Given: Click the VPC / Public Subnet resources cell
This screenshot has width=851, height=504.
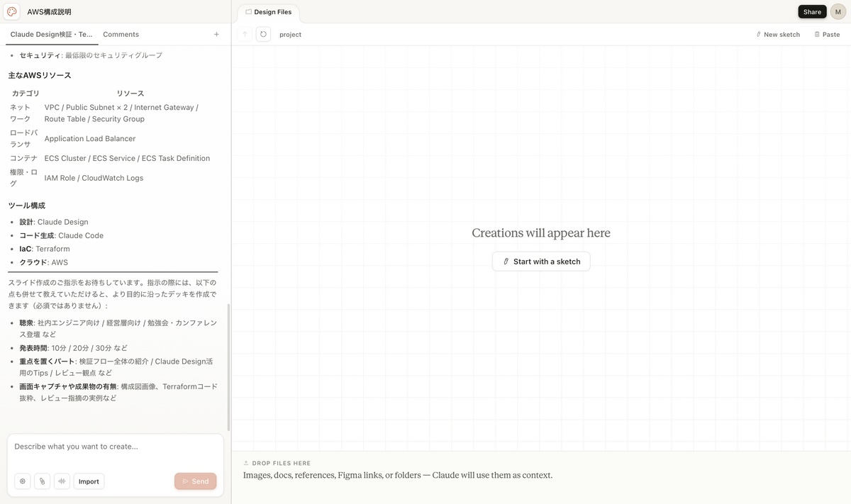Looking at the screenshot, I should pyautogui.click(x=121, y=113).
